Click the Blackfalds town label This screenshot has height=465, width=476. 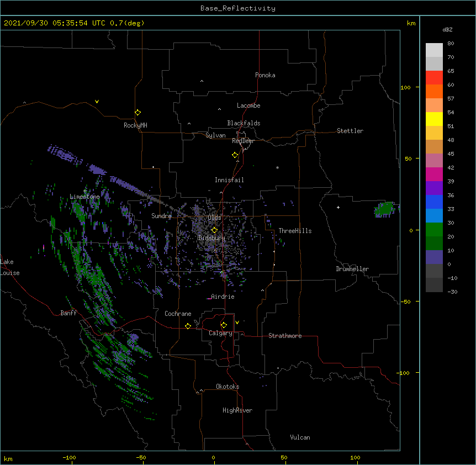coord(244,123)
